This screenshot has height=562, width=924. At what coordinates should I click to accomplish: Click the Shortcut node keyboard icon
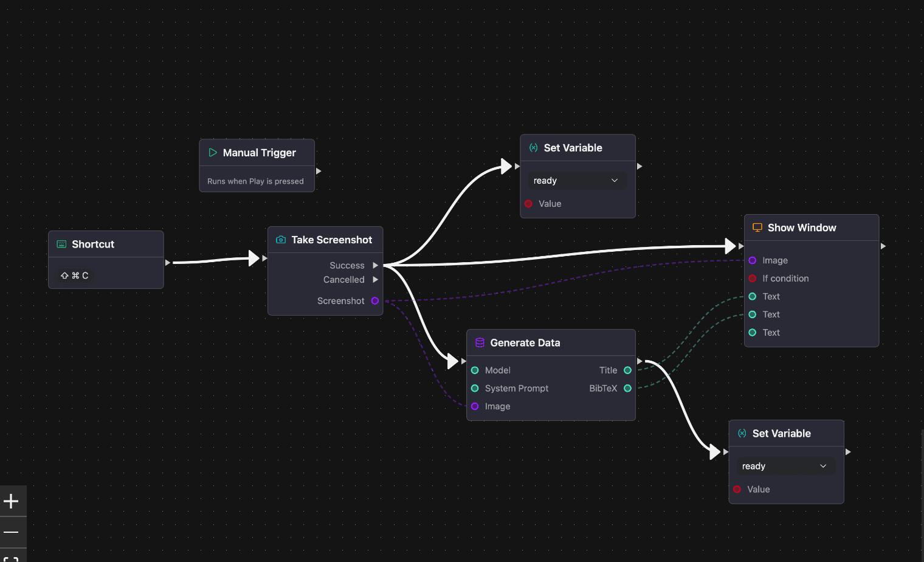pos(61,244)
